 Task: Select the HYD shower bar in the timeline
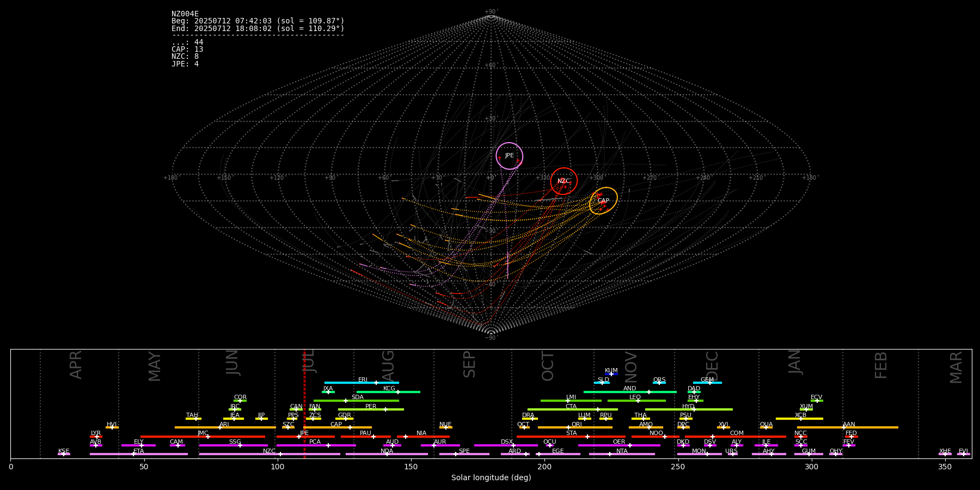[x=689, y=409]
